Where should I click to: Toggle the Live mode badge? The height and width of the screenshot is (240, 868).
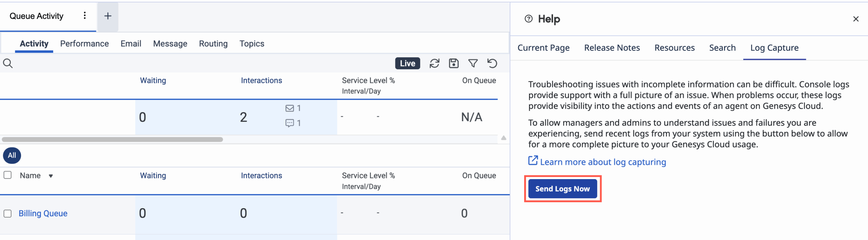[x=407, y=63]
